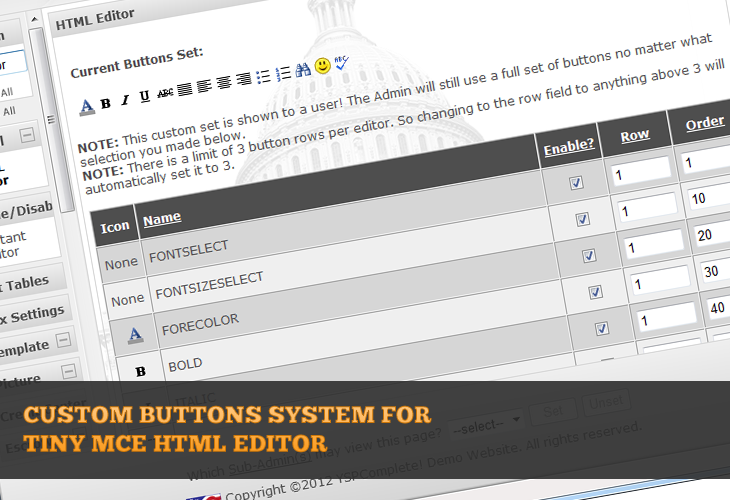Click the Bold B icon in buttons set
Screen dimensions: 730x500
point(106,103)
